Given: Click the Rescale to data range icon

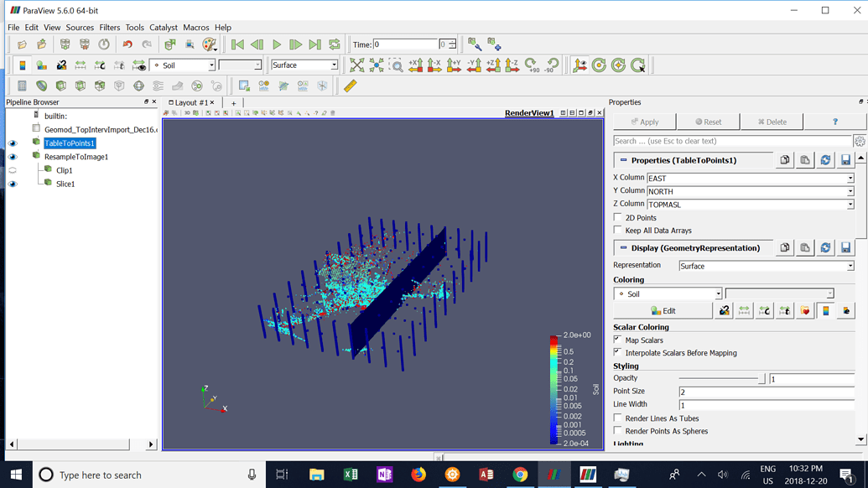Looking at the screenshot, I should pos(81,65).
